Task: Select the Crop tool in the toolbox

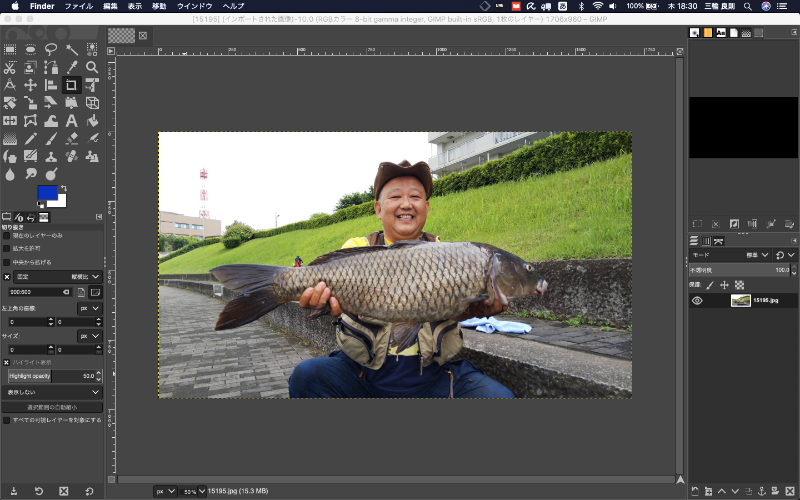Action: click(71, 86)
